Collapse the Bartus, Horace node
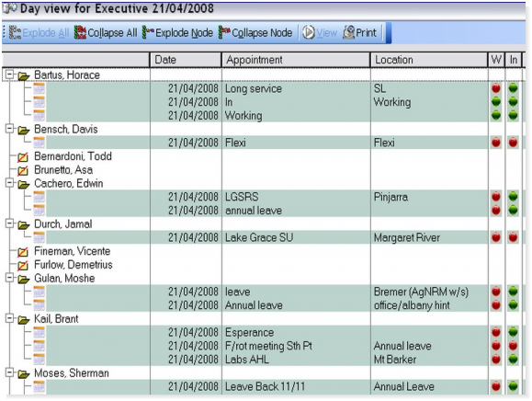The height and width of the screenshot is (401, 532). tap(10, 74)
